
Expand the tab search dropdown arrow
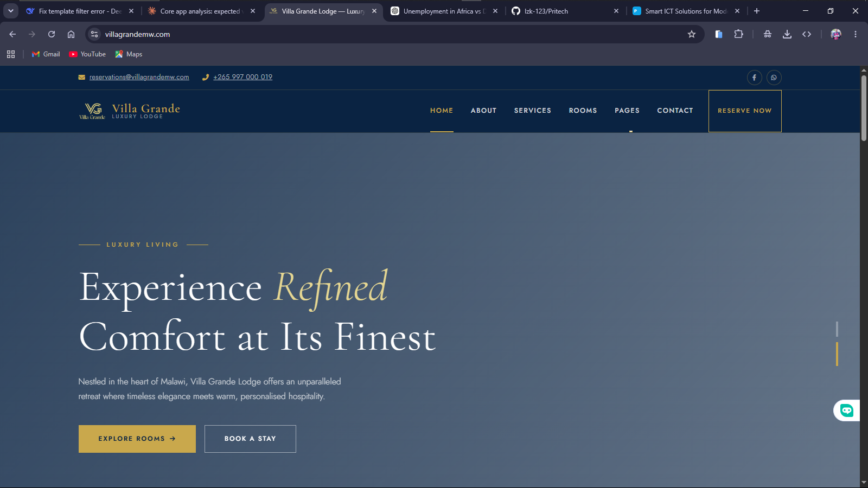(x=11, y=11)
